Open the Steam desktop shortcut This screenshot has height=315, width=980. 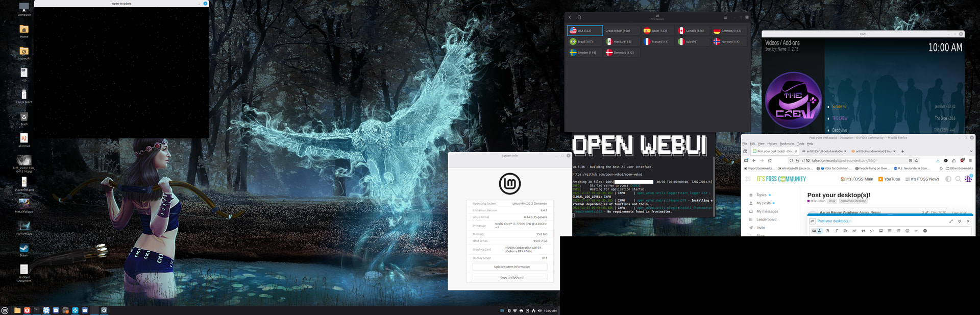(24, 249)
